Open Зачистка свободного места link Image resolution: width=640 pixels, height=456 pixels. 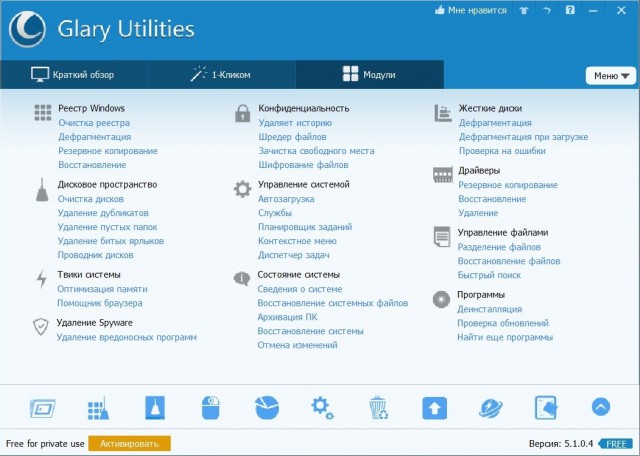[x=316, y=151]
